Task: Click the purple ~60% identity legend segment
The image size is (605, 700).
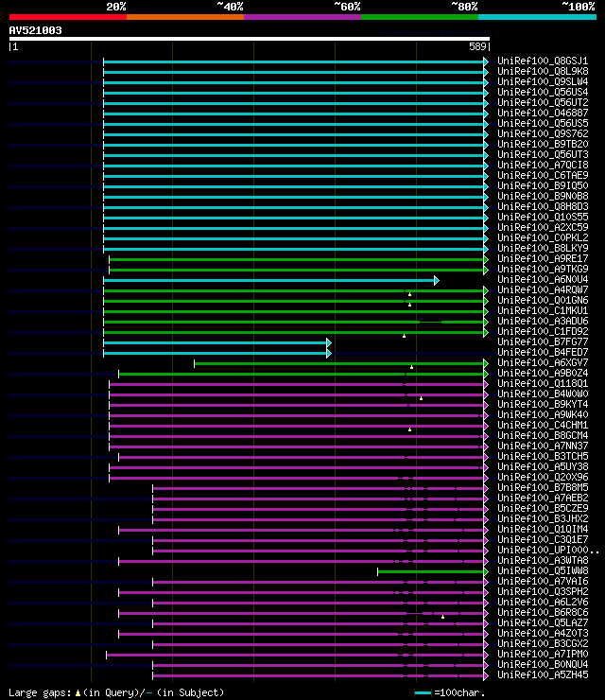Action: 302,17
